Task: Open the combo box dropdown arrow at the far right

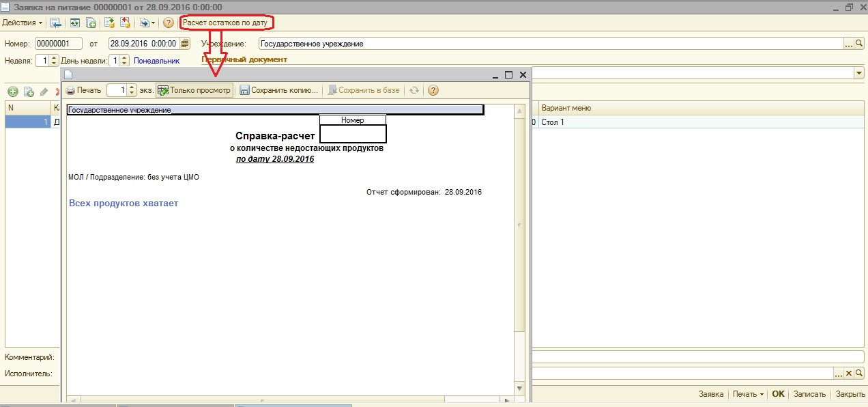Action: 858,72
